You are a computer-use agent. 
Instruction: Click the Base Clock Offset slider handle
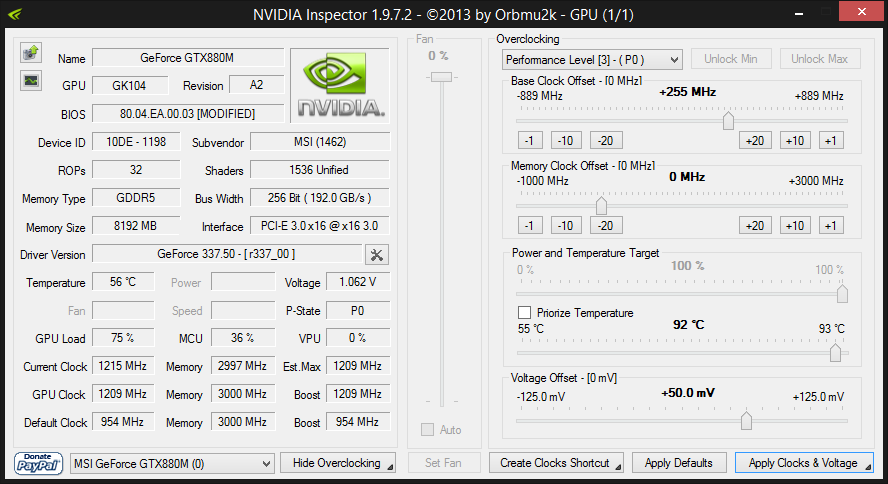click(x=728, y=121)
